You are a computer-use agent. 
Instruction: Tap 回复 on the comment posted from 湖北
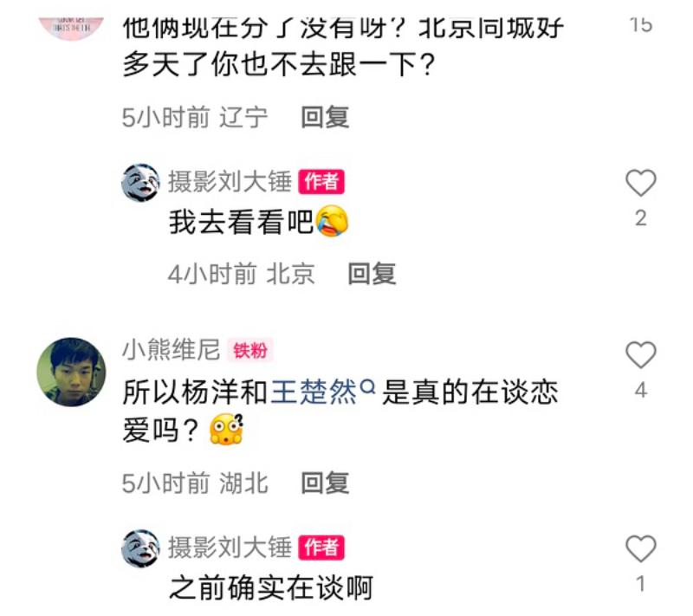click(x=325, y=483)
